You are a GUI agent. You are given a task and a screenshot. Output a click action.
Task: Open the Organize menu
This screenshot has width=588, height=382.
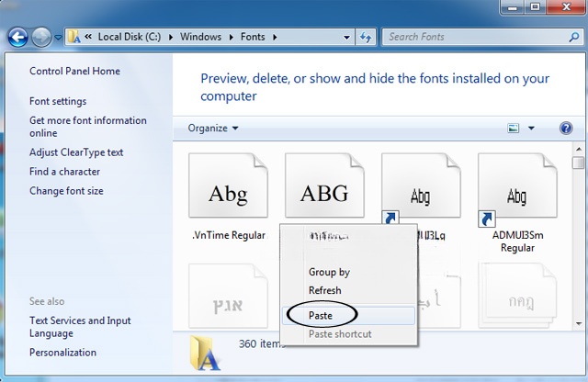coord(213,129)
